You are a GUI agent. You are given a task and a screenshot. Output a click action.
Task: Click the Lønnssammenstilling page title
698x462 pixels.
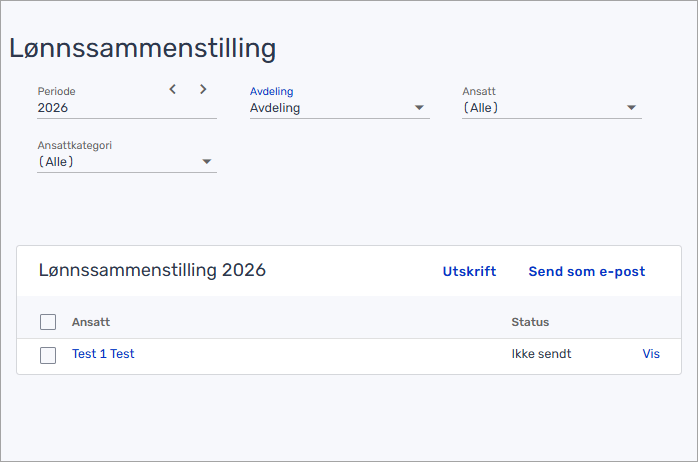(143, 47)
